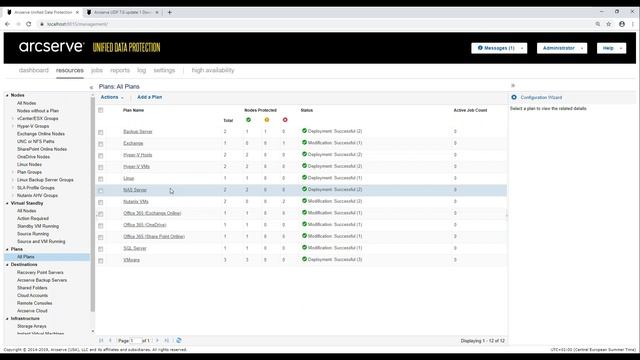640x360 pixels.
Task: Click red error column header icon
Action: tap(285, 120)
